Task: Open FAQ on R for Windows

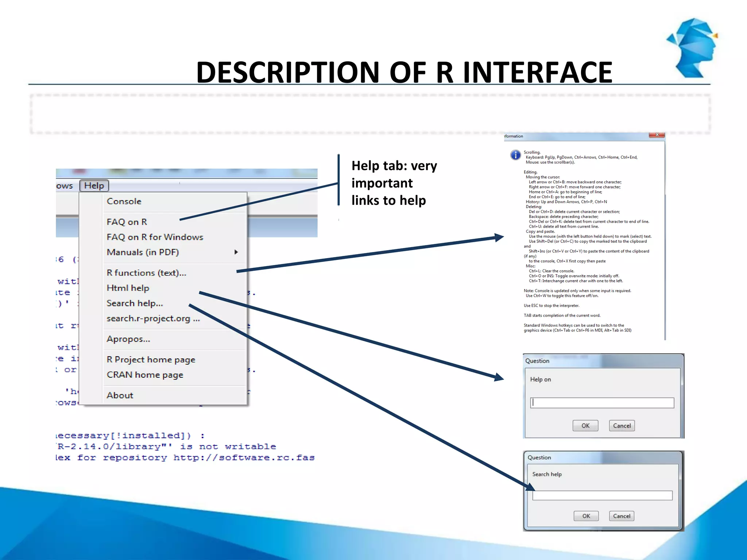Action: [x=155, y=237]
